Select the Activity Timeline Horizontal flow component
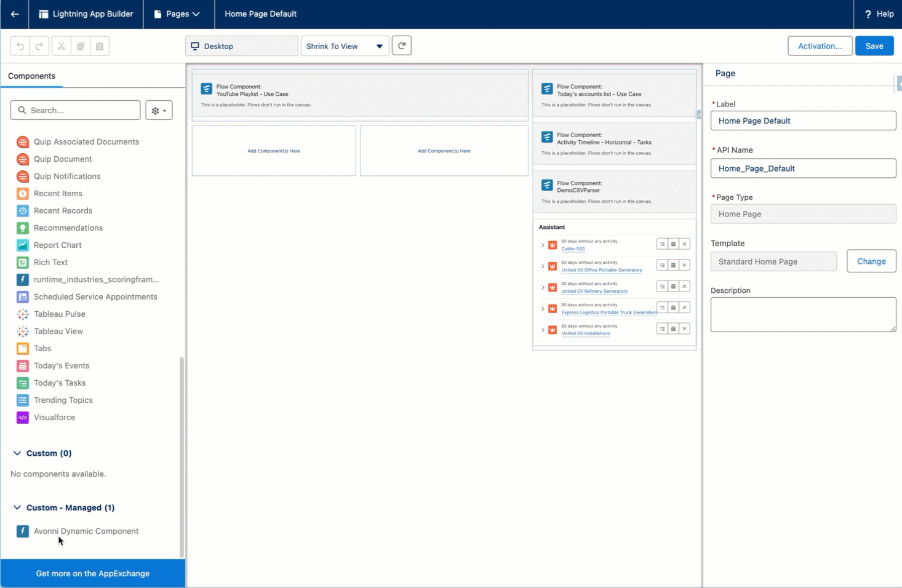 (x=614, y=144)
